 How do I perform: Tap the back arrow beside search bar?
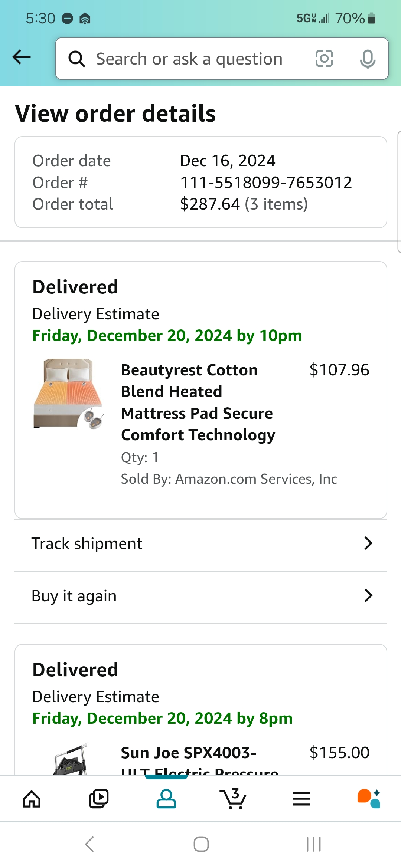pos(22,57)
